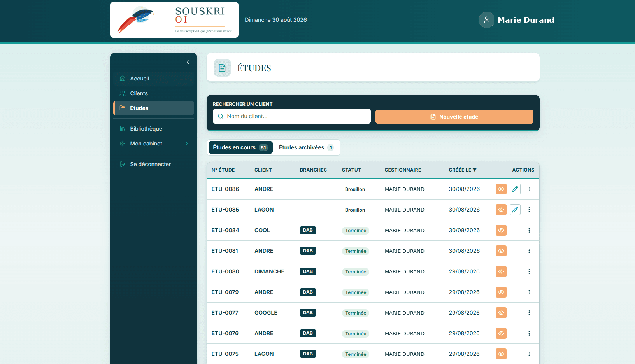Screen dimensions: 635x364
Task: Click the Nouvelle étude button
Action: pyautogui.click(x=454, y=117)
